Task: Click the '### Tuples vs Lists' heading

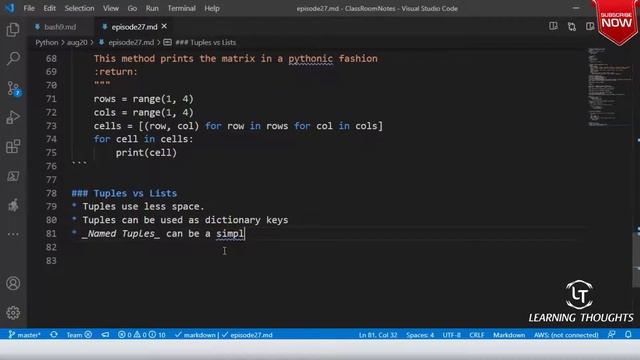Action: point(124,193)
